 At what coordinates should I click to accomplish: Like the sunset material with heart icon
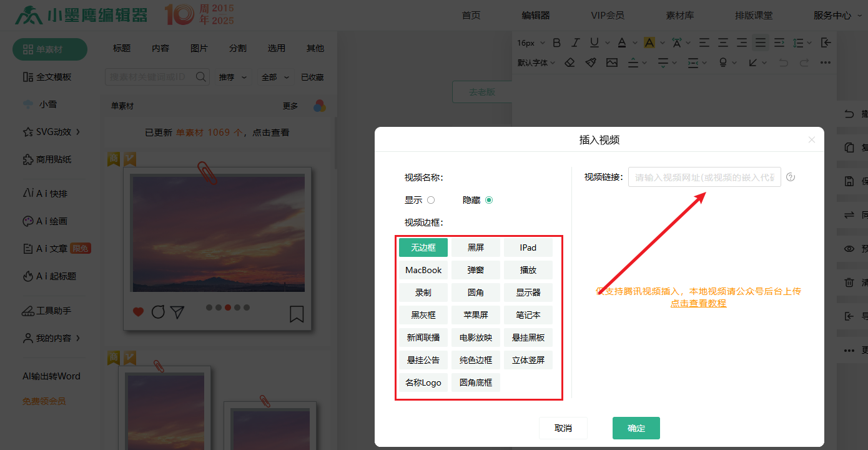point(139,312)
